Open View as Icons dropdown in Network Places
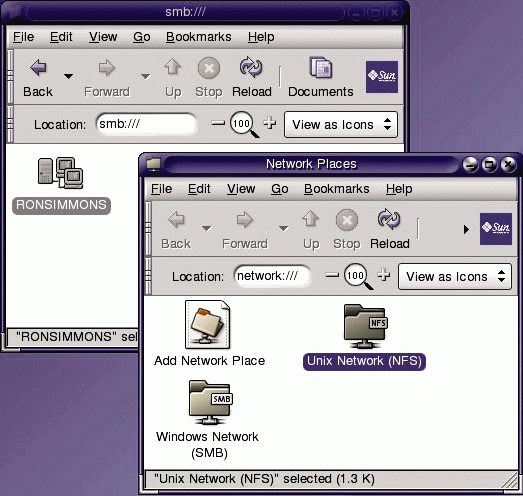523x496 pixels. (455, 277)
